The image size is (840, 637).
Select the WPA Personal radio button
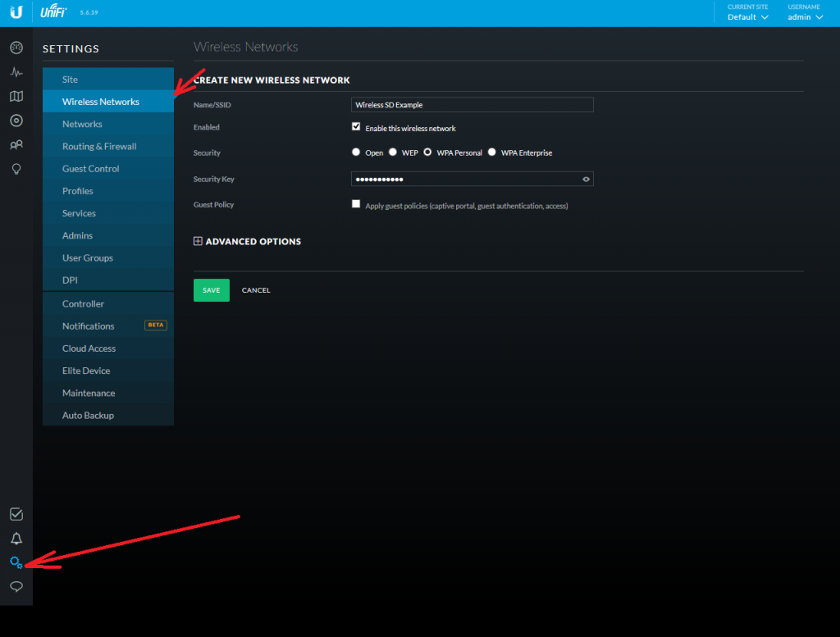point(427,152)
